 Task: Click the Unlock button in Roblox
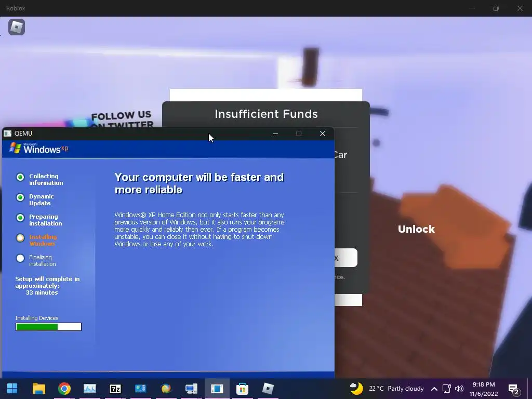click(416, 229)
